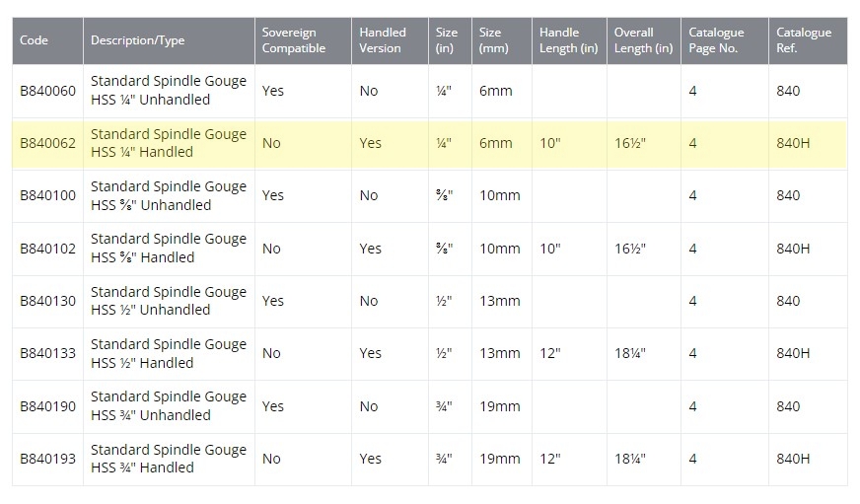Click product code B840100
The image size is (860, 504).
click(47, 195)
